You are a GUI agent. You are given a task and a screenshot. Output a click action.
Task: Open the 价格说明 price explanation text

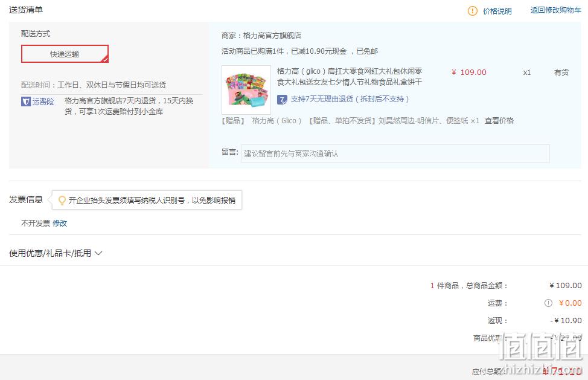pos(497,11)
